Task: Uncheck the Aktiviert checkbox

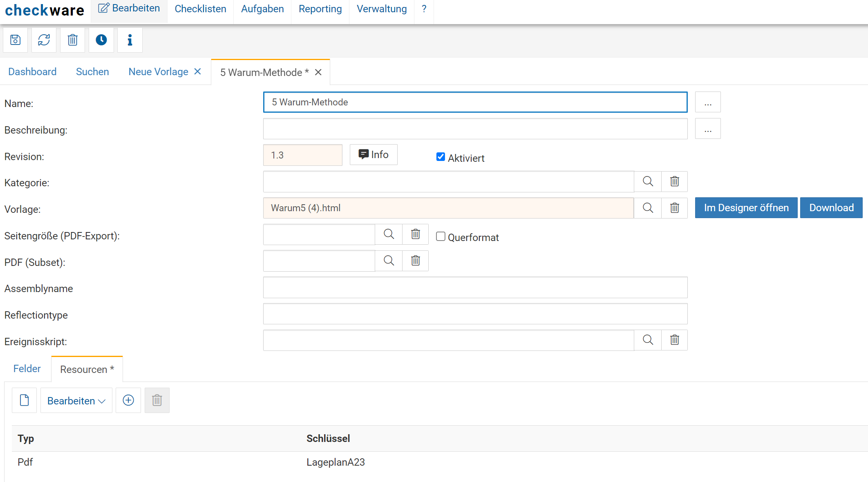Action: pos(441,157)
